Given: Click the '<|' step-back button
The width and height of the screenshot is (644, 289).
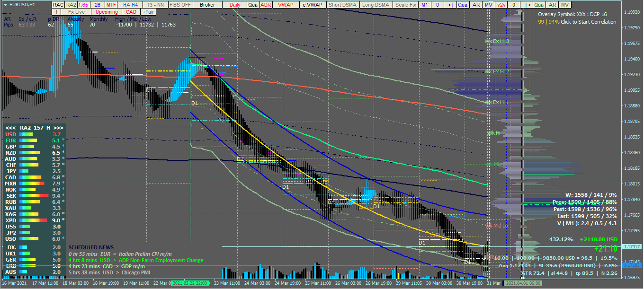Looking at the screenshot, I should (450, 5).
